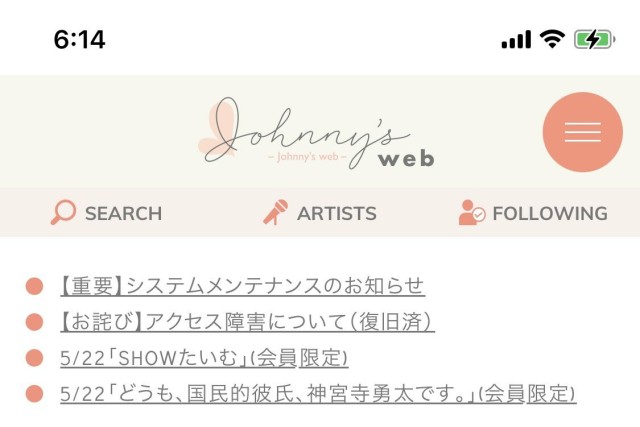Select the SEARCH tab label

click(x=124, y=214)
